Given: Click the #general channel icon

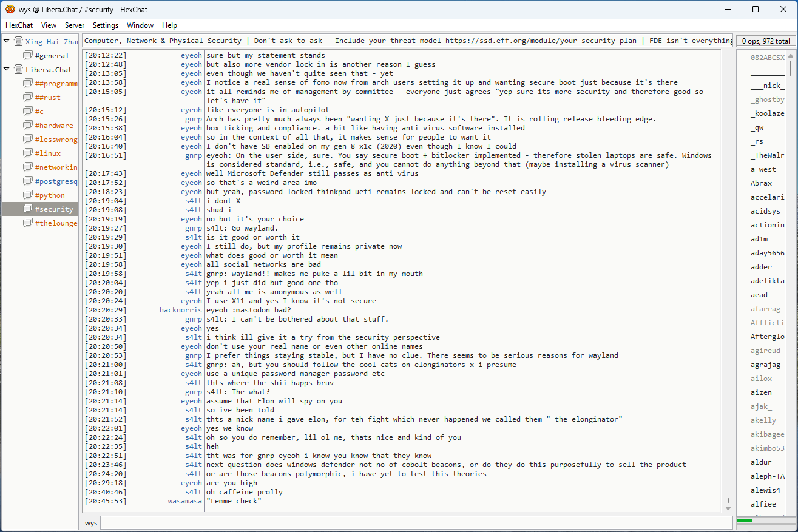Looking at the screenshot, I should tap(28, 55).
